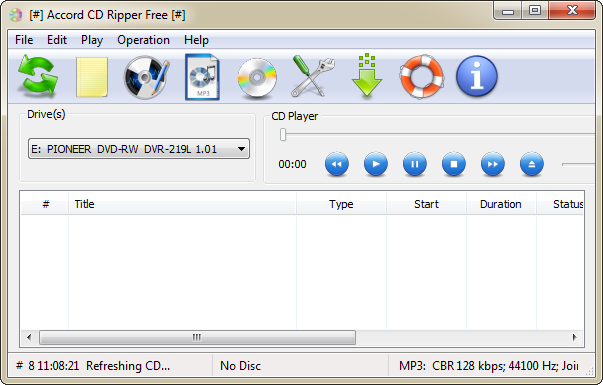Viewport: 603px width, 385px height.
Task: Open help via the lifebuoy icon
Action: click(422, 76)
